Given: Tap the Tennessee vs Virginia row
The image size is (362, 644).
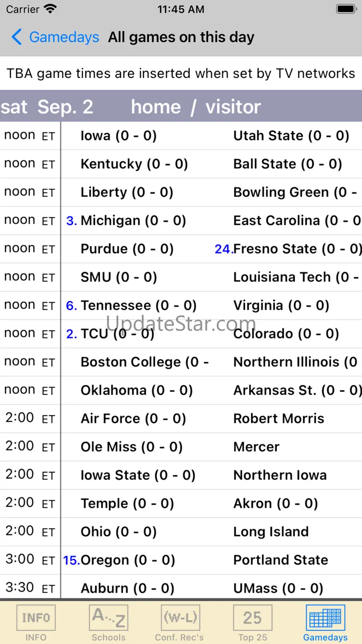Looking at the screenshot, I should [x=181, y=306].
